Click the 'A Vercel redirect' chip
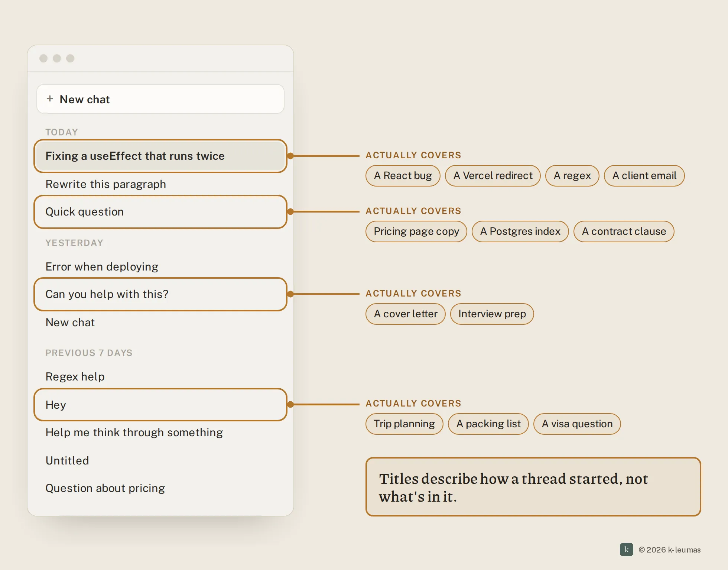The width and height of the screenshot is (728, 570). tap(493, 176)
